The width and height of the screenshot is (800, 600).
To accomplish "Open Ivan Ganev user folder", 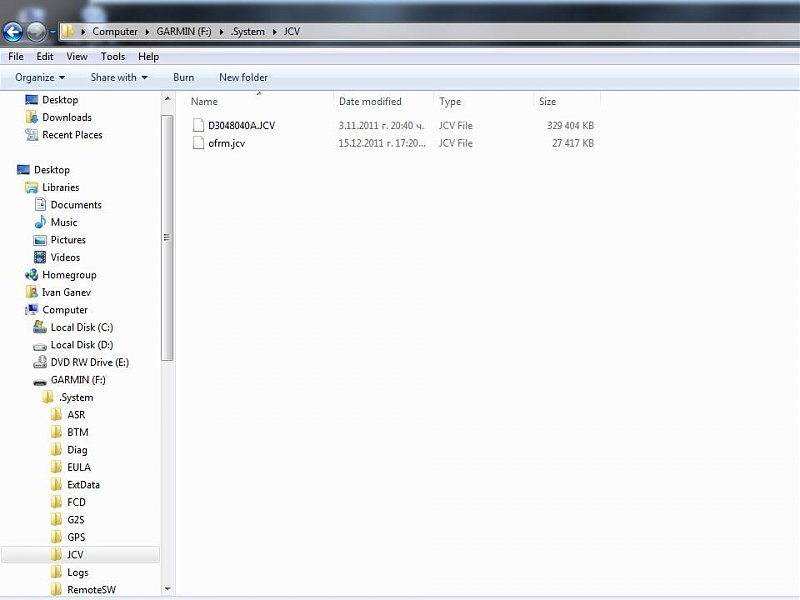I will point(66,292).
